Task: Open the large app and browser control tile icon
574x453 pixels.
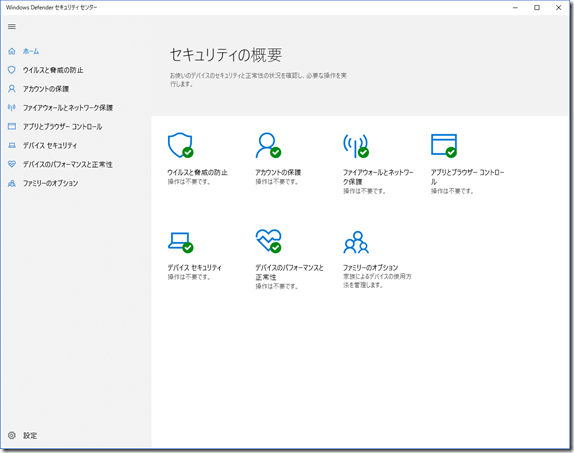Action: click(444, 145)
